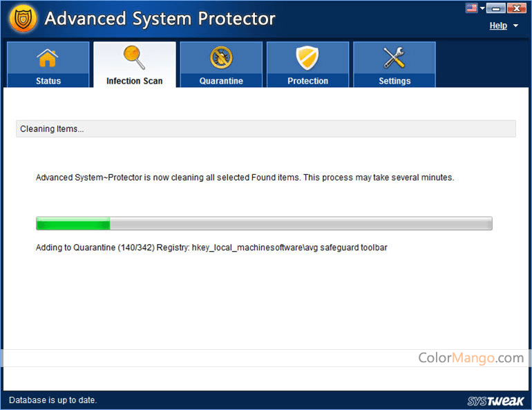The image size is (532, 410).
Task: Open the dropdown arrow next to Help
Action: tap(515, 26)
